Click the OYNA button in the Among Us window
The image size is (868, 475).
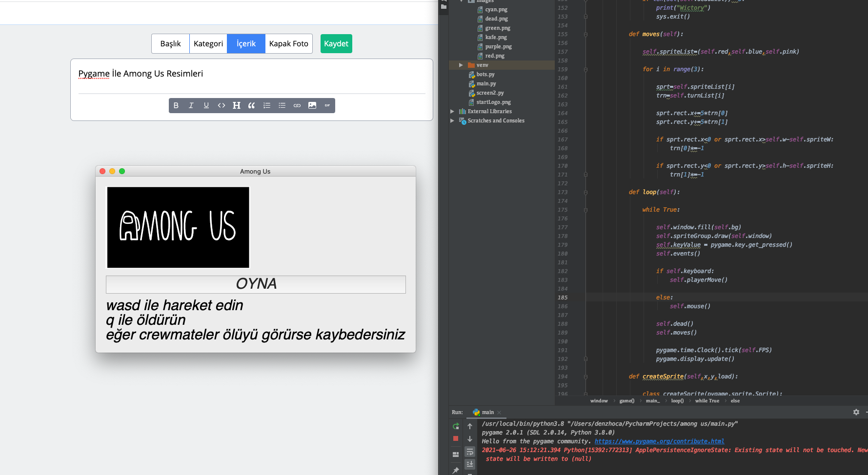tap(256, 284)
